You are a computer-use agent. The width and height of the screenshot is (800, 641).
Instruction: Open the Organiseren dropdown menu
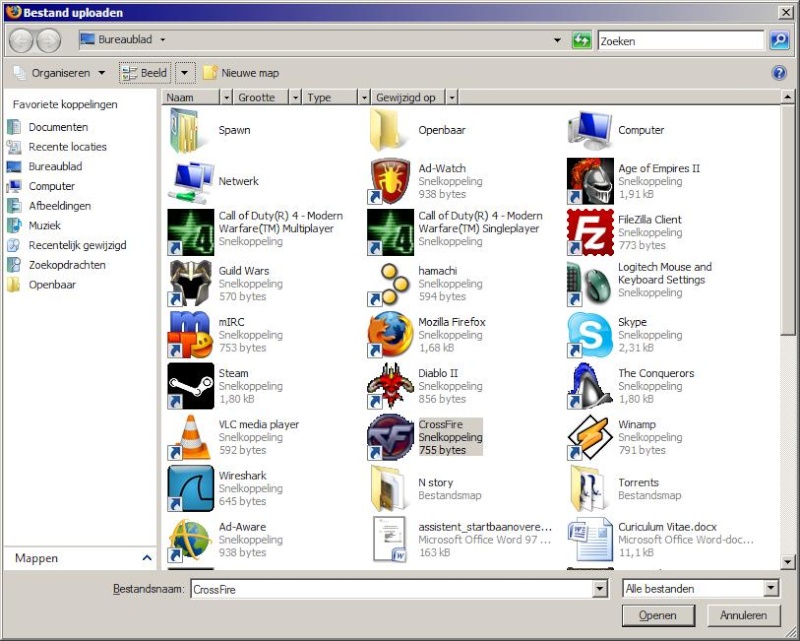pos(59,73)
